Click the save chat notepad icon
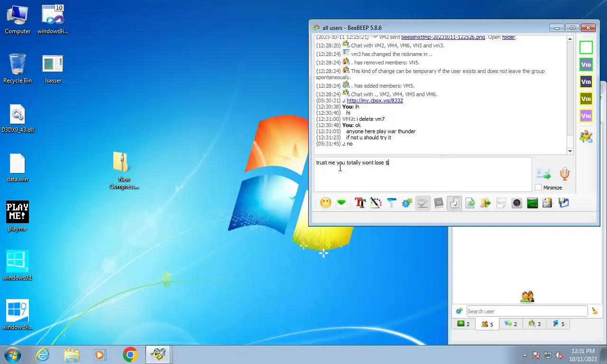The width and height of the screenshot is (607, 364). 547,203
